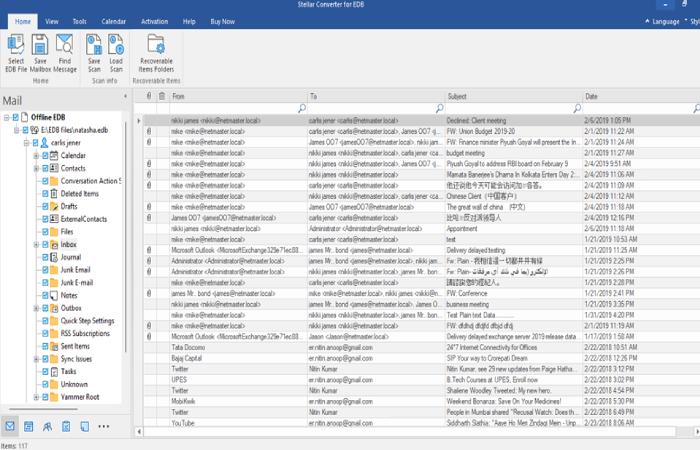Sort messages by From column header
This screenshot has width=700, height=450.
(x=238, y=96)
